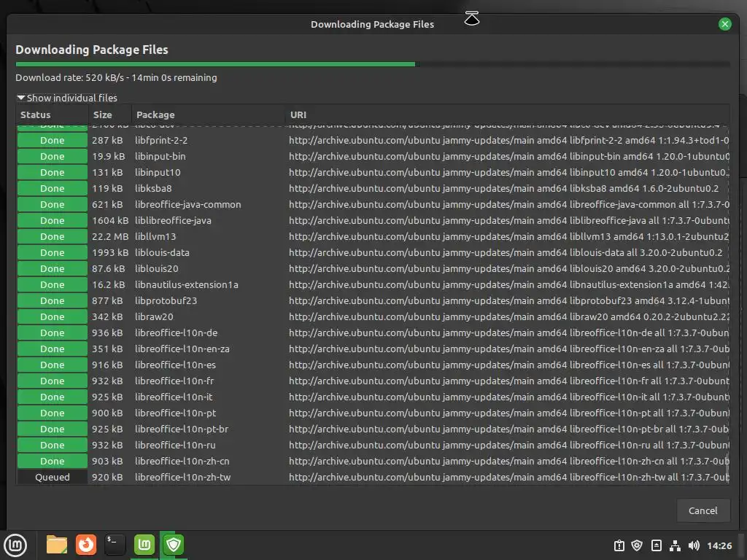Sort by the URI column header

[508, 114]
